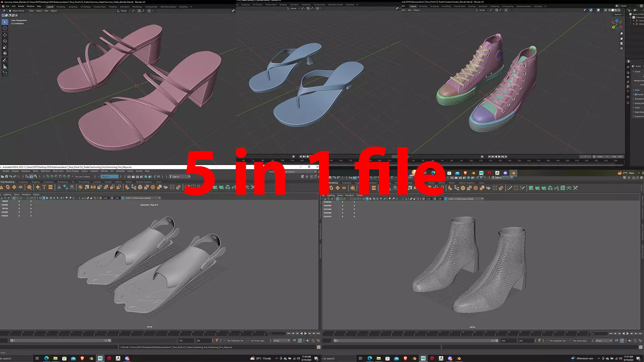This screenshot has width=644, height=362.
Task: Activate the Scale tool in Summer Heels Blender
Action: pos(5,47)
